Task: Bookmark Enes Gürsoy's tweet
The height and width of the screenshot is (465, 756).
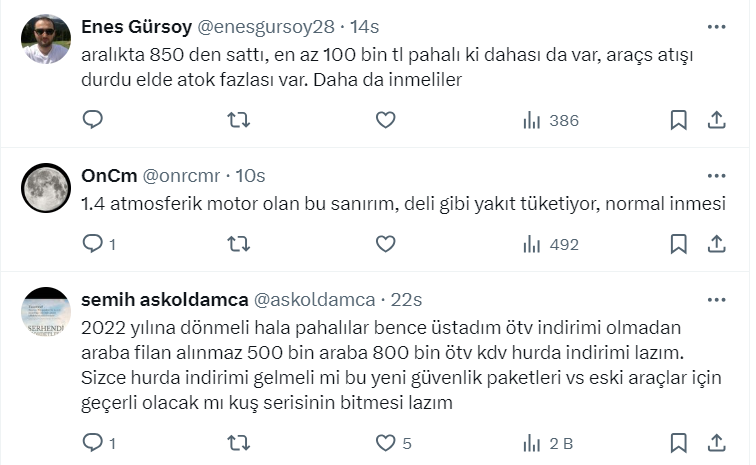Action: point(678,120)
